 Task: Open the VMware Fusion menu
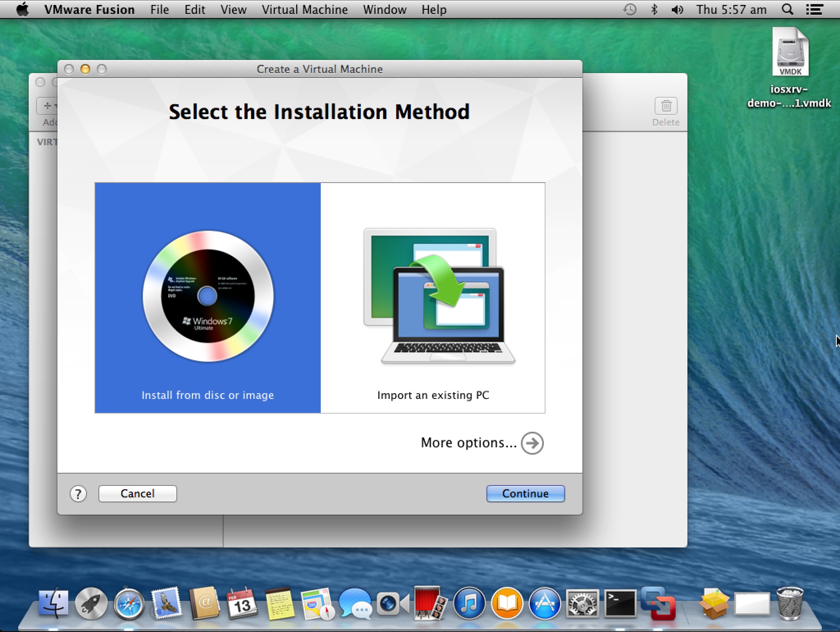[89, 9]
